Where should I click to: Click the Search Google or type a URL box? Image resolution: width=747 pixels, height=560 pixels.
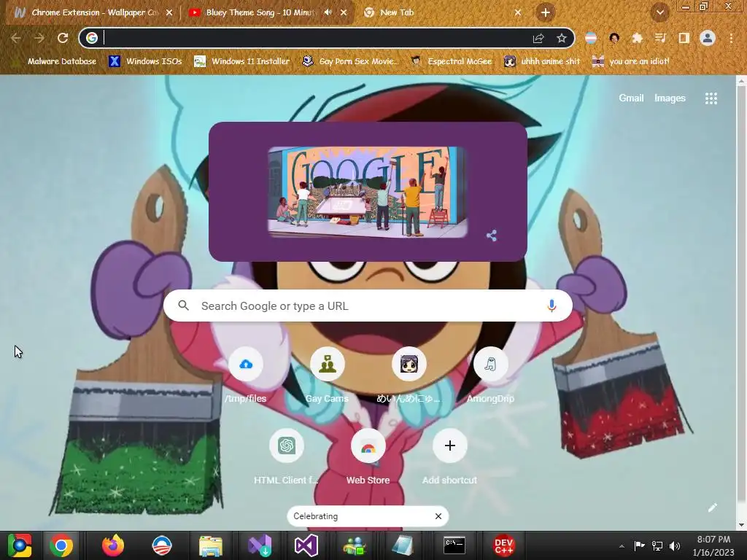[368, 306]
